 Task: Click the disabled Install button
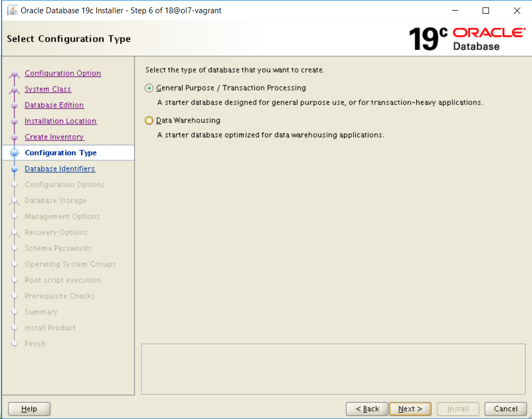[x=458, y=409]
